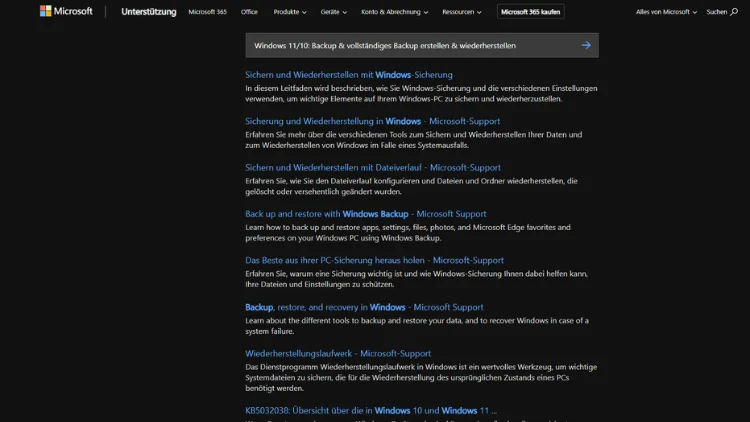Image resolution: width=750 pixels, height=422 pixels.
Task: Open Sicherung und Wiederherstellung in Windows link
Action: 373,121
